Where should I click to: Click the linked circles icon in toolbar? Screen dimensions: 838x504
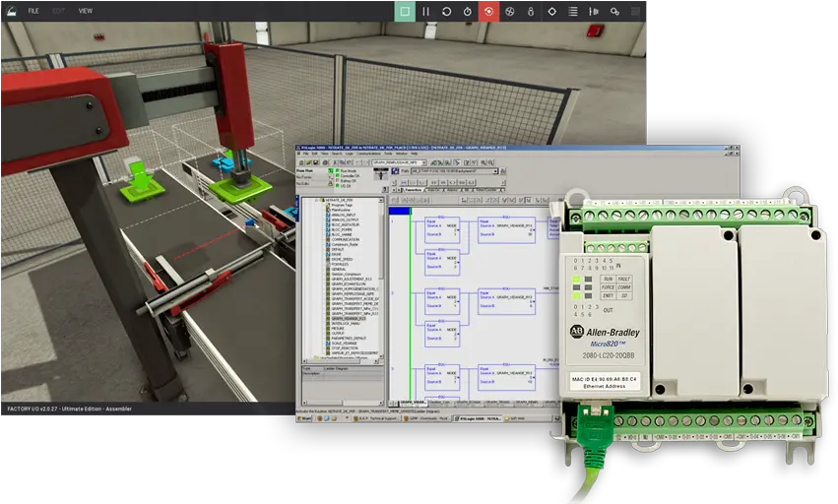614,11
